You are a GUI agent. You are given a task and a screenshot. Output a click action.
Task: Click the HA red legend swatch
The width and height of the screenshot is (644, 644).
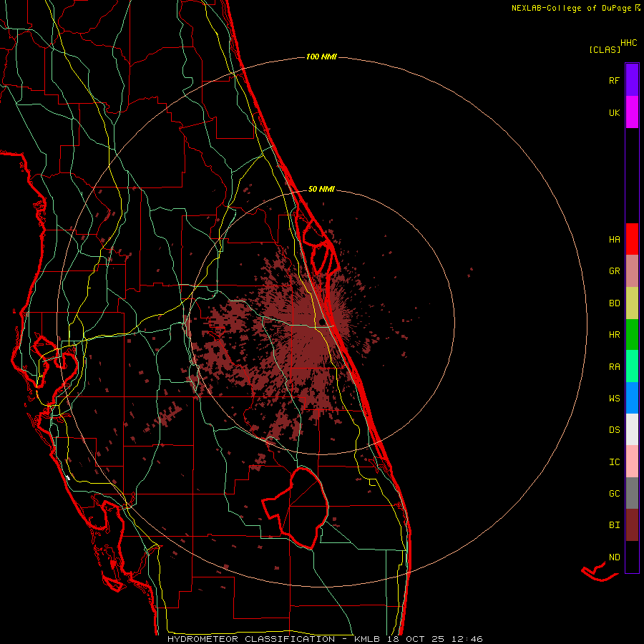tap(632, 239)
